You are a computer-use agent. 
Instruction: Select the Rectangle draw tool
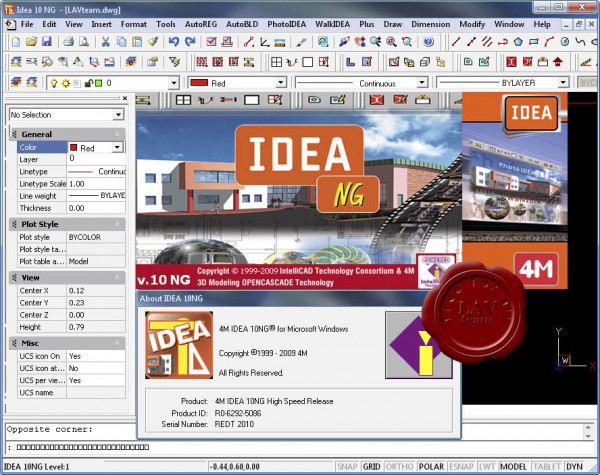pos(534,41)
